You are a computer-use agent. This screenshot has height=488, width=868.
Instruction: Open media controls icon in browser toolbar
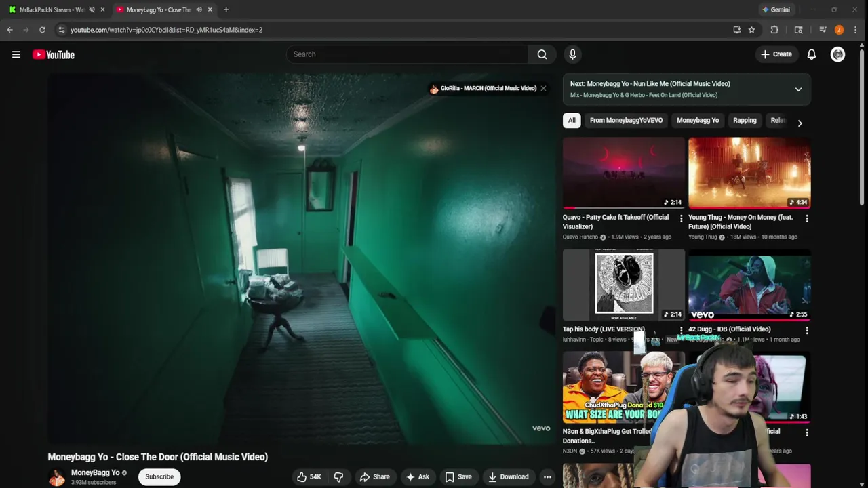click(823, 30)
